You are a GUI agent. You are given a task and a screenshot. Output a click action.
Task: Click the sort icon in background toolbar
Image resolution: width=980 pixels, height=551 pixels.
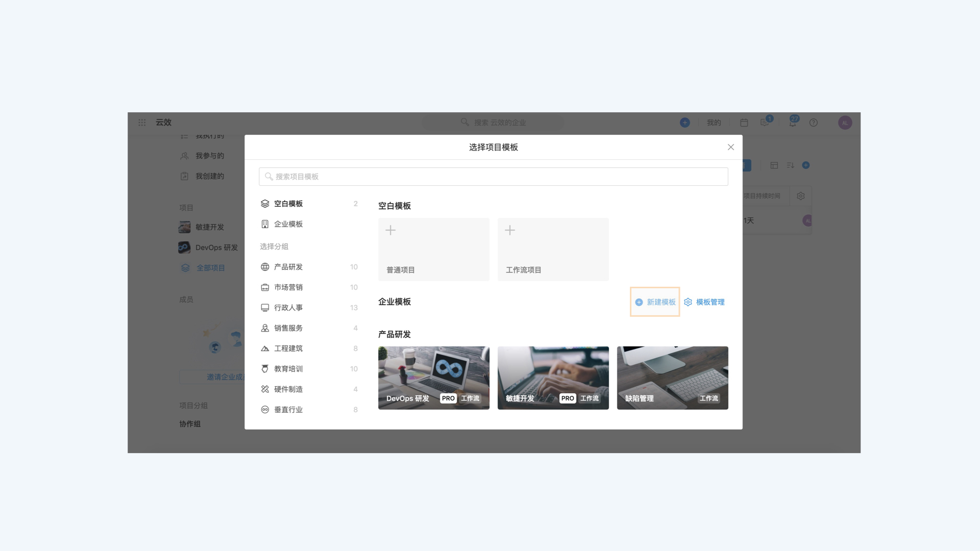pos(790,165)
